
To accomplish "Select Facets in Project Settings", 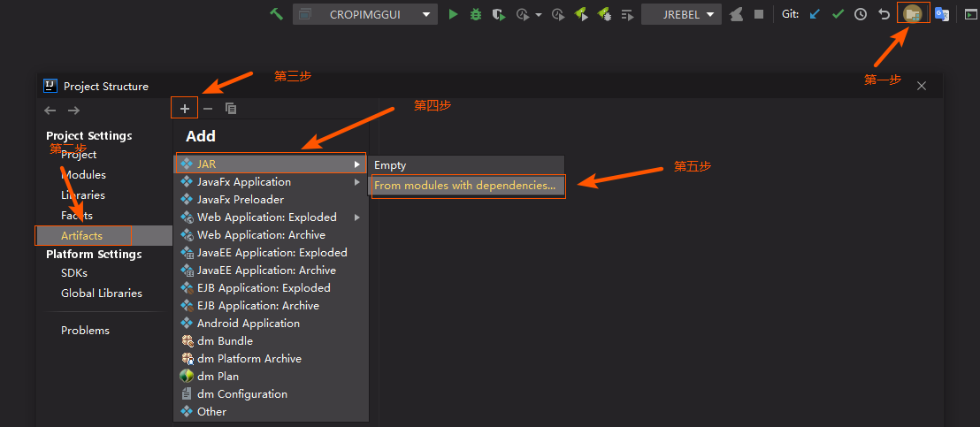I will (77, 216).
